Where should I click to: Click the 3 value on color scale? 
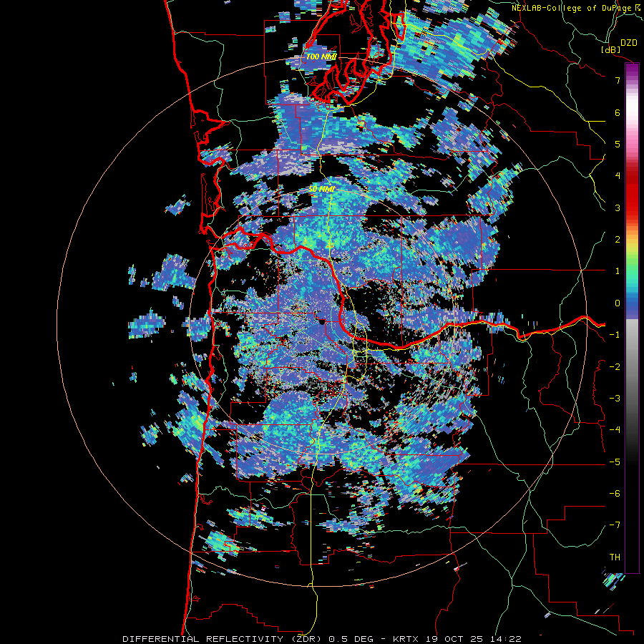coord(618,208)
